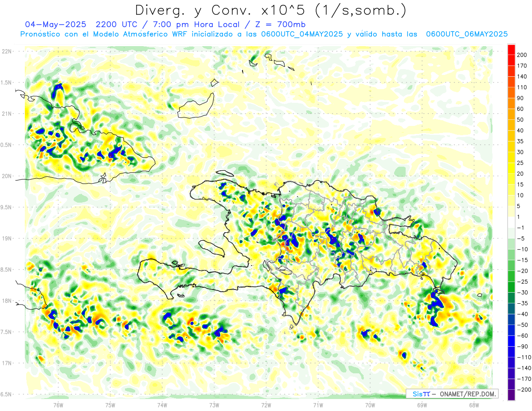532x411 pixels.
Task: Click the 140 value on the color scale
Action: [x=522, y=77]
